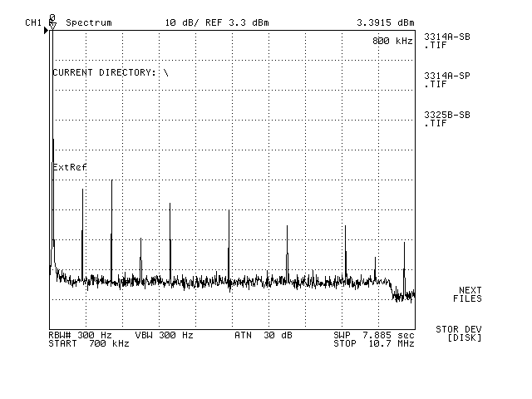This screenshot has height=399, width=532.
Task: Click the 800 kHz marker frequency readout
Action: coord(391,41)
